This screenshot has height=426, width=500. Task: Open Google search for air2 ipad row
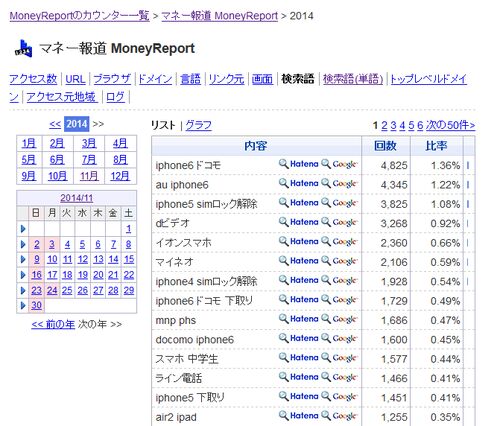click(x=340, y=416)
